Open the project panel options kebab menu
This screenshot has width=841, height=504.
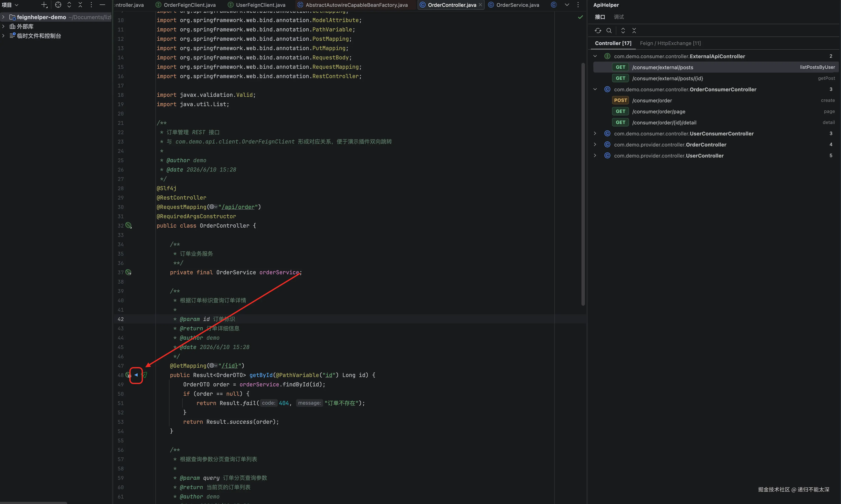(x=91, y=5)
